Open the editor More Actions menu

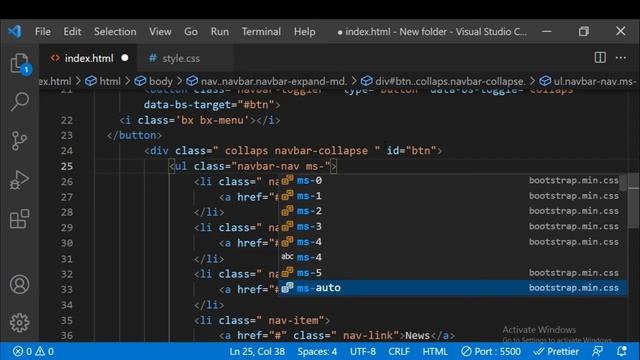[x=621, y=58]
